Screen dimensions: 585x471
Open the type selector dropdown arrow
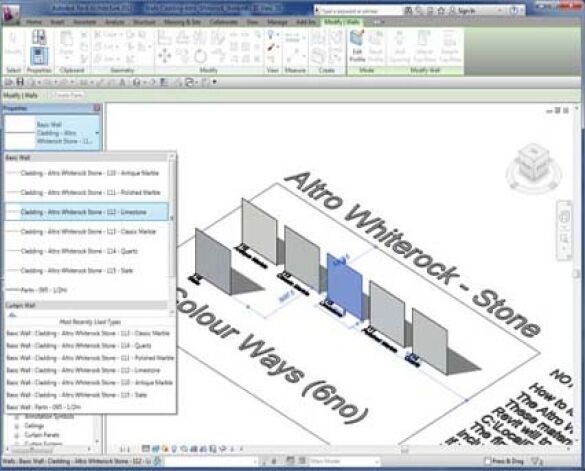click(97, 132)
